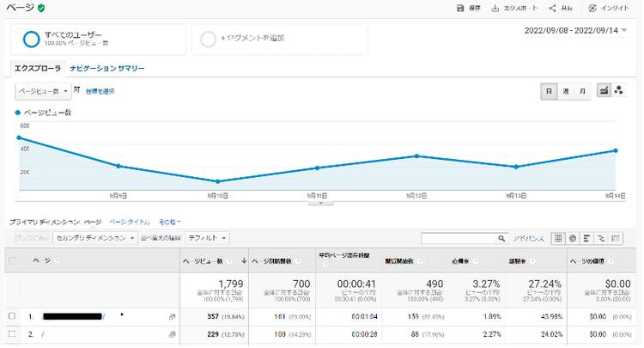The height and width of the screenshot is (348, 644).
Task: Switch to pivot table view icon
Action: pos(616,238)
